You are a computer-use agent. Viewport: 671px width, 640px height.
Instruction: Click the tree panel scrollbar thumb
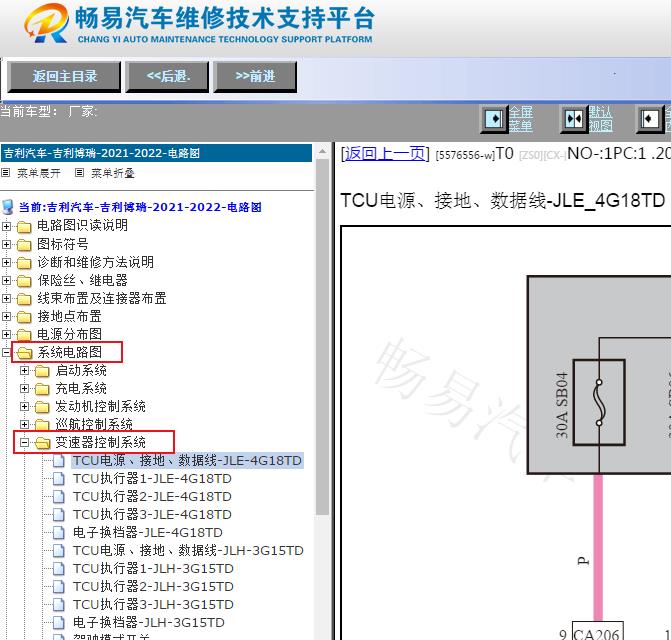coord(322,337)
